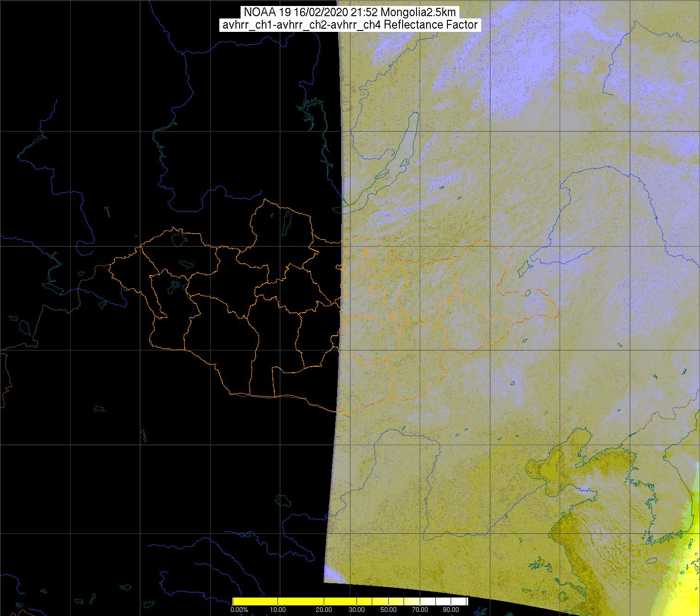This screenshot has width=700, height=616.
Task: Click the '0.00%' color scale label
Action: click(239, 610)
